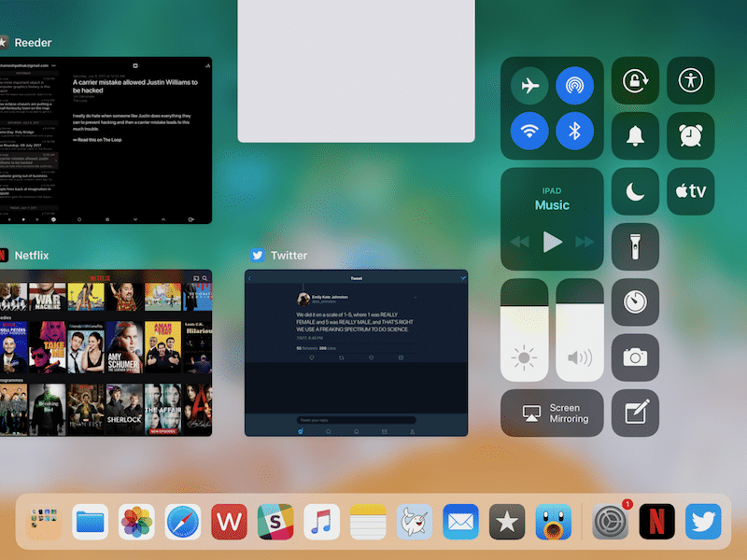Disable Bluetooth toggle
Viewport: 747px width, 560px height.
(x=574, y=131)
